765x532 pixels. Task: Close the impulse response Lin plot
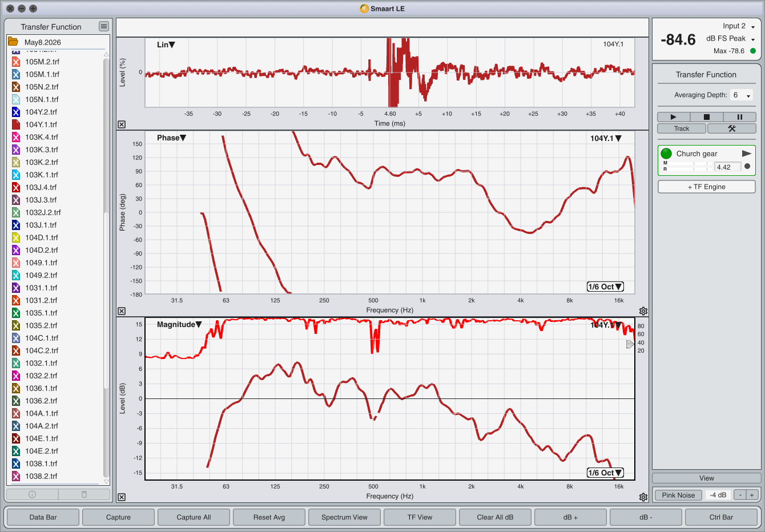(122, 124)
